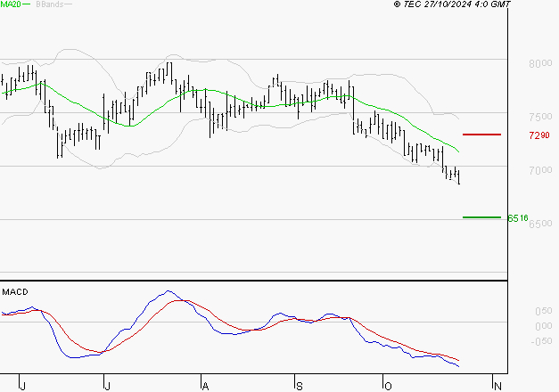Click the MACD 000 scale label

(x=544, y=326)
